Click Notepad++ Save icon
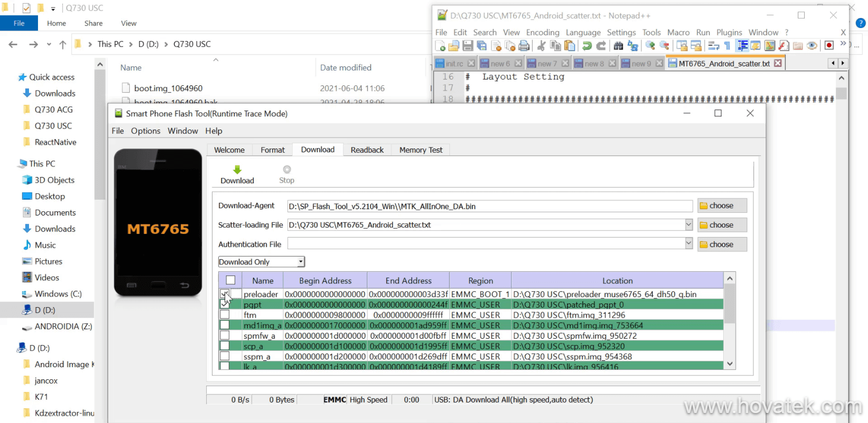This screenshot has height=423, width=868. (468, 46)
